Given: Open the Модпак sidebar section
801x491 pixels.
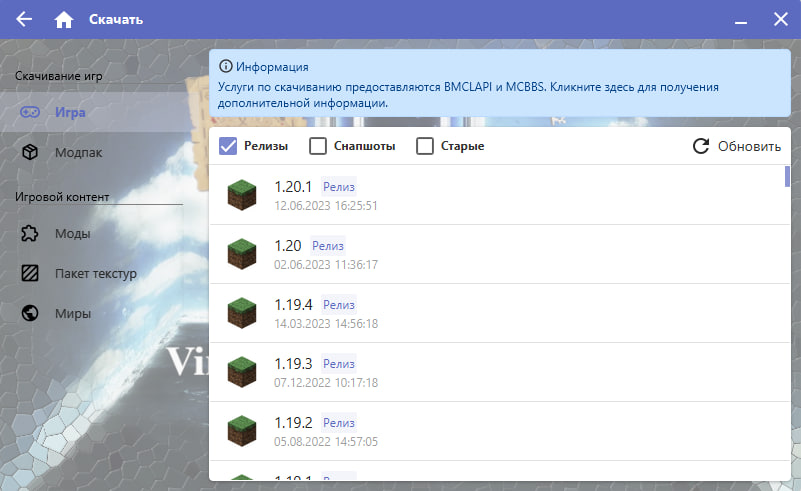Looking at the screenshot, I should (104, 152).
